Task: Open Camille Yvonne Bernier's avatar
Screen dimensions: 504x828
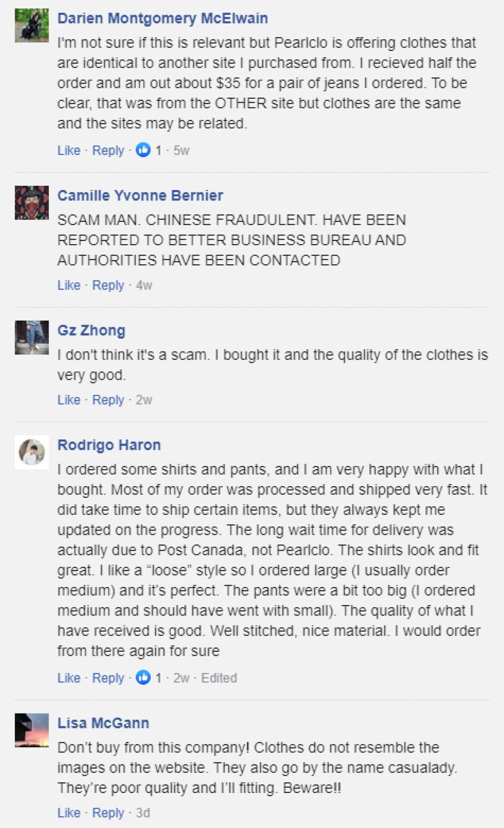Action: (x=32, y=203)
